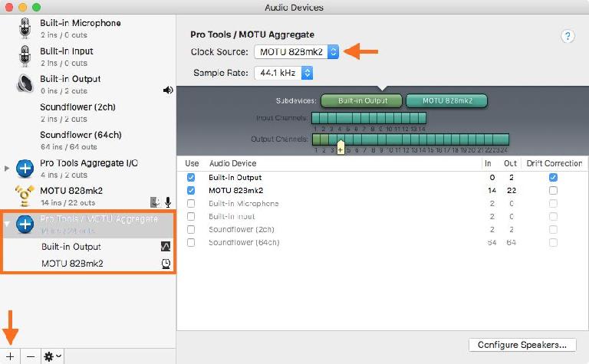Screen dimensions: 589x364
Task: Remove selected device with minus button
Action: [31, 356]
